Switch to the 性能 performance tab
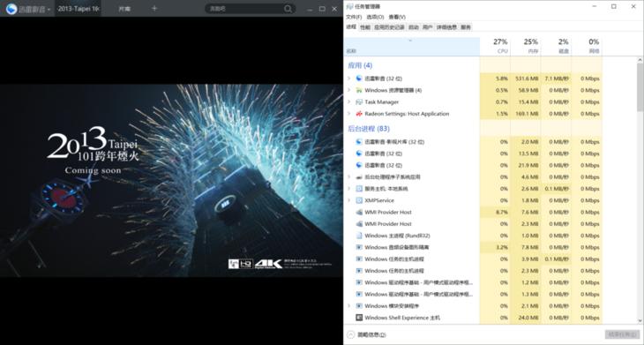Screen dimensions: 644x345 365,27
